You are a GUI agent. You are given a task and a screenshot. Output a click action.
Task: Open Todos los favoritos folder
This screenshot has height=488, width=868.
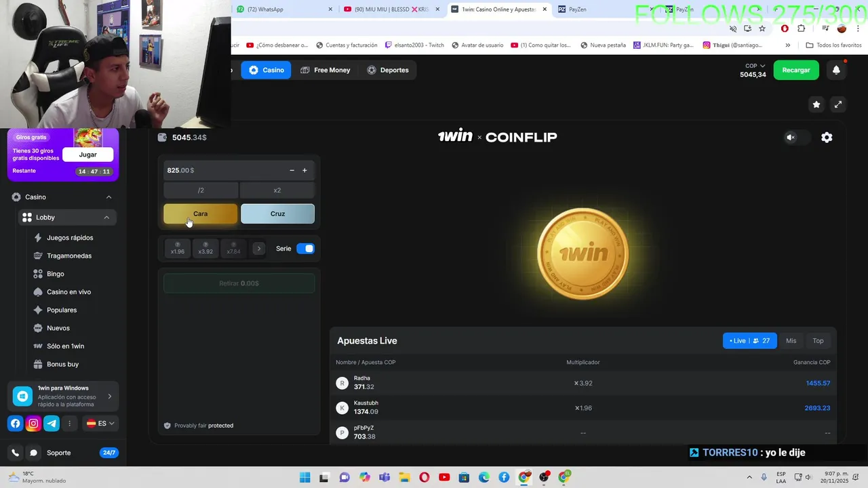tap(833, 45)
